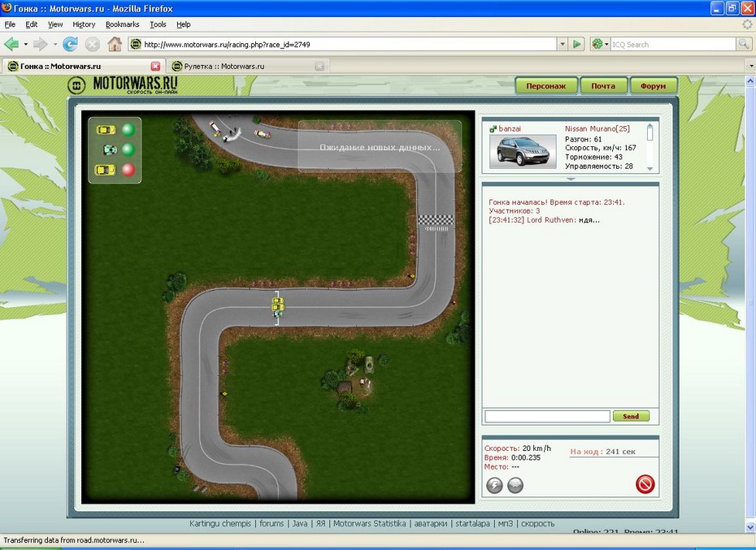Click the Send chat button
The height and width of the screenshot is (550, 756).
[631, 416]
